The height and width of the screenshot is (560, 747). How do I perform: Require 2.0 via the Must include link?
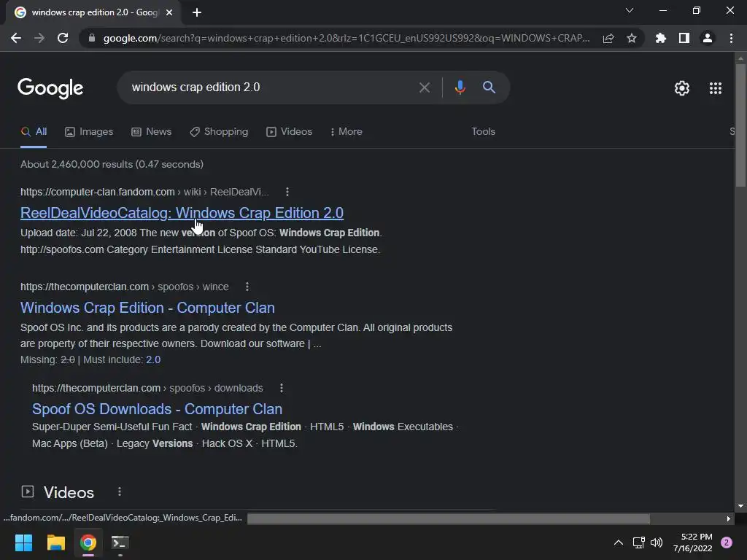pos(153,360)
